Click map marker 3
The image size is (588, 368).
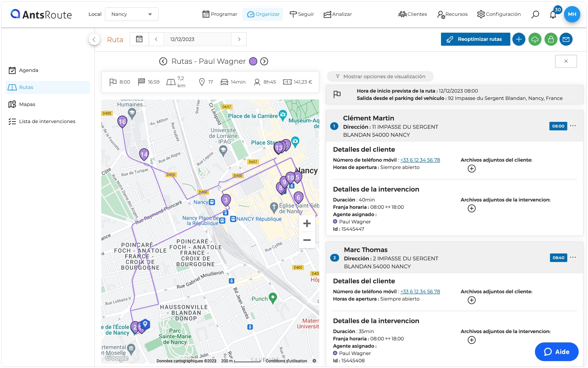pos(226,200)
